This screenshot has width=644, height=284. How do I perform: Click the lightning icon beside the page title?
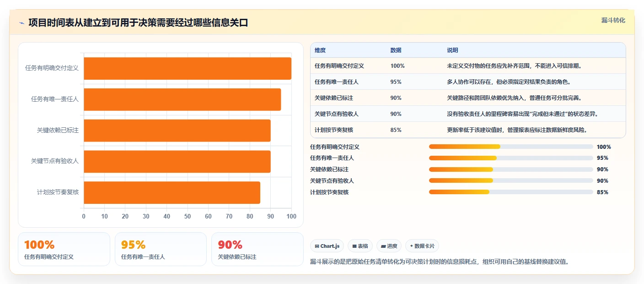21,23
